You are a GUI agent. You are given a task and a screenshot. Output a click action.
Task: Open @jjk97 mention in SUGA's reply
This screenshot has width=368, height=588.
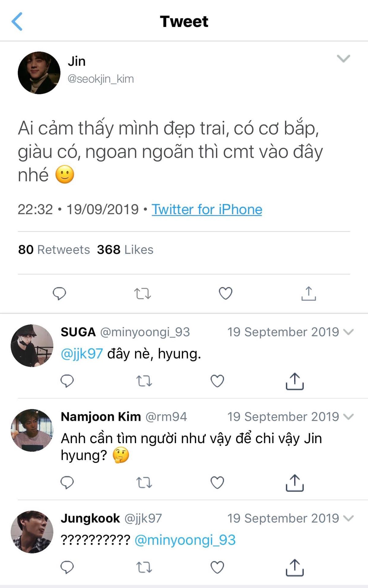pyautogui.click(x=82, y=354)
